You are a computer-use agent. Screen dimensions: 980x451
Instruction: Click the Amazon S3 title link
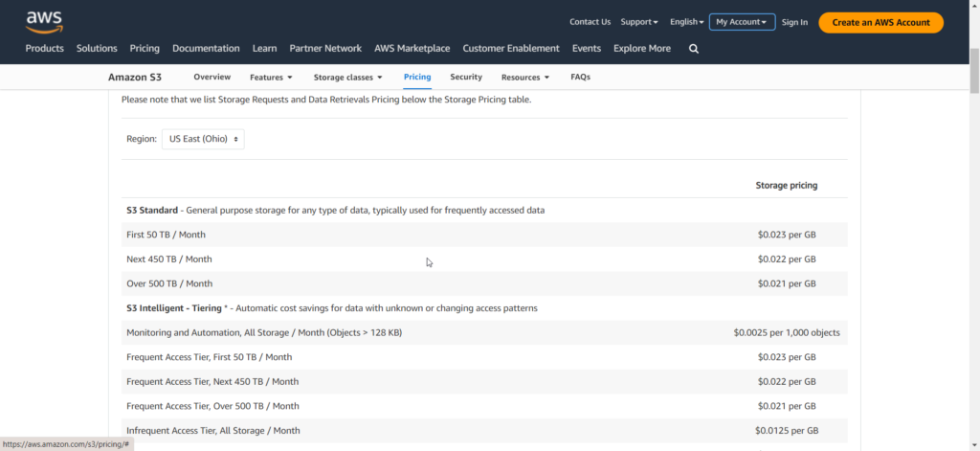tap(135, 78)
